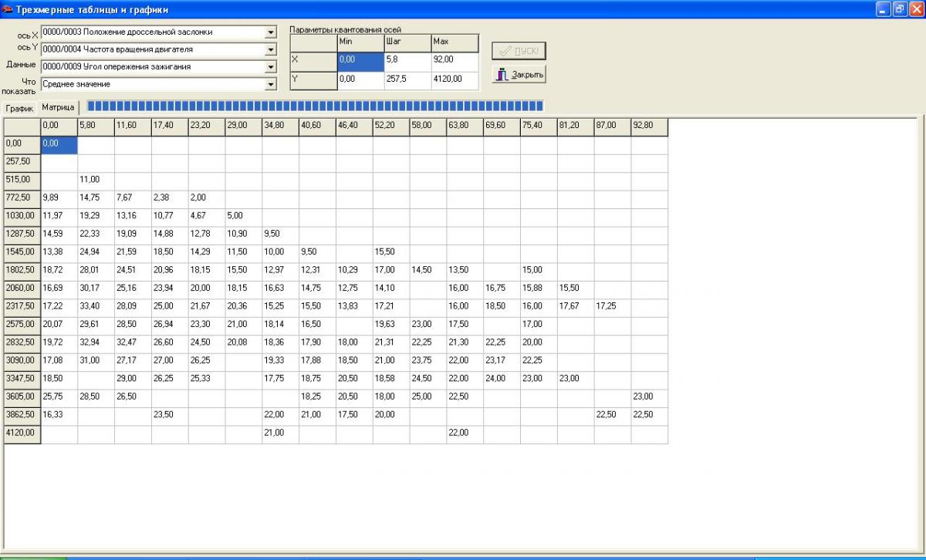Select the highlighted 0,00 matrix cell
The image size is (926, 560).
pos(59,143)
